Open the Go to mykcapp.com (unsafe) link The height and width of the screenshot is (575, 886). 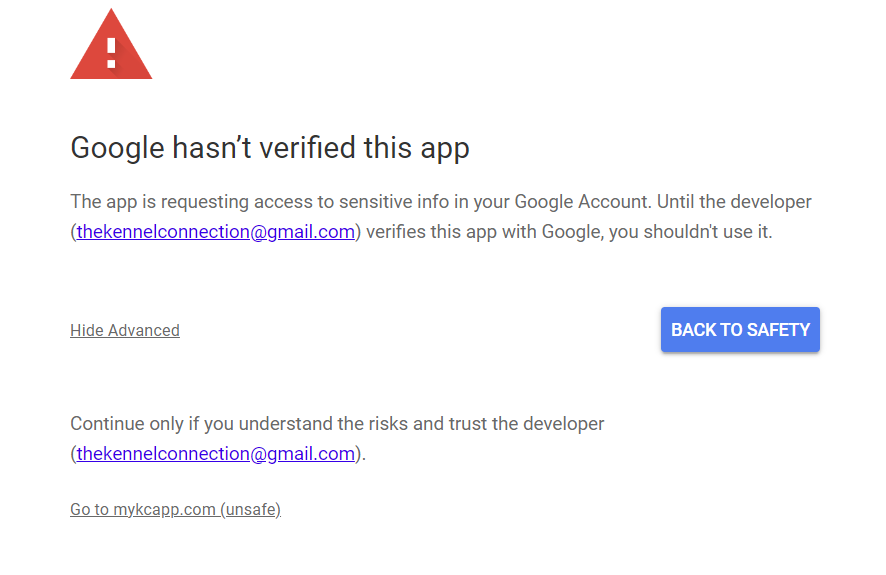175,509
